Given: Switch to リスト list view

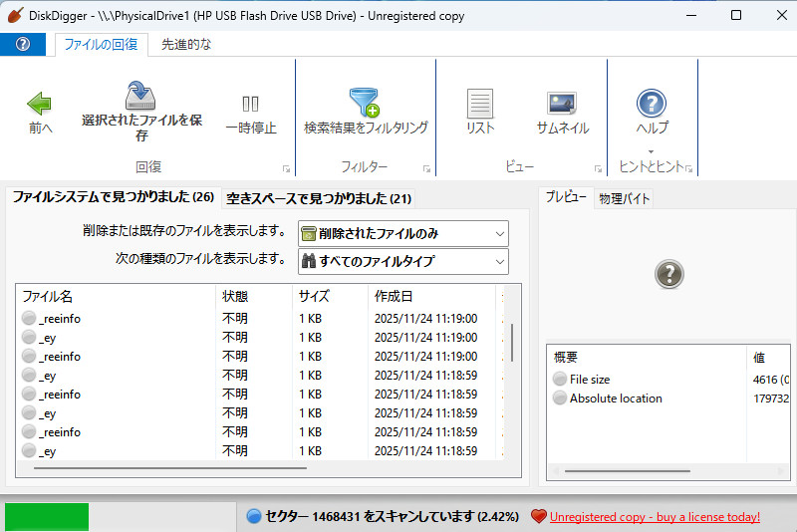Looking at the screenshot, I should tap(480, 112).
